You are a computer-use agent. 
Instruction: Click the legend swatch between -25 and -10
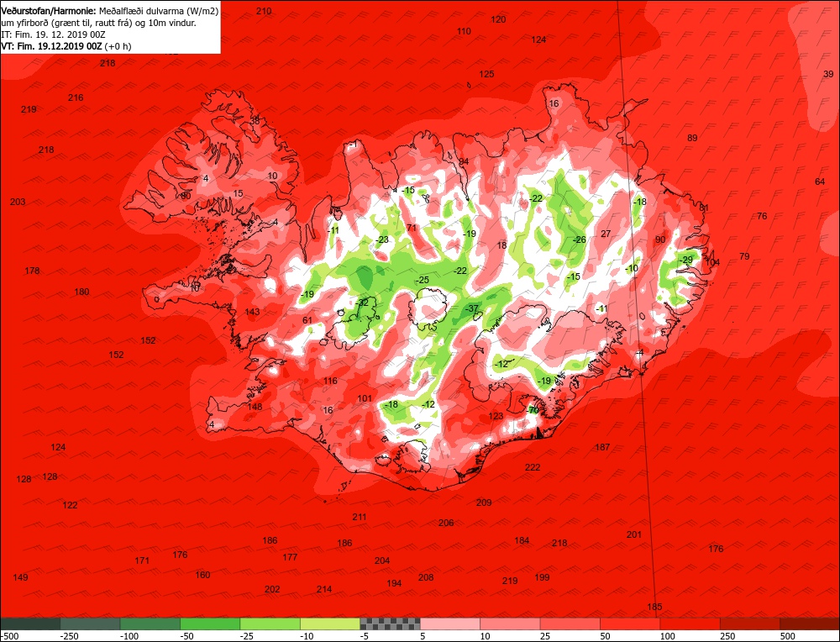(270, 624)
